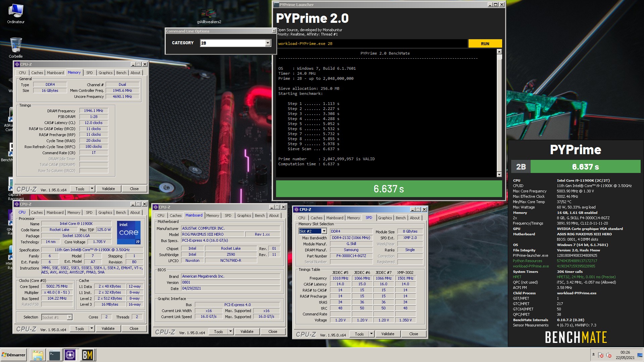Image resolution: width=644 pixels, height=362 pixels.
Task: Click the PYPrime Launcher title bar icon
Action: tap(276, 5)
